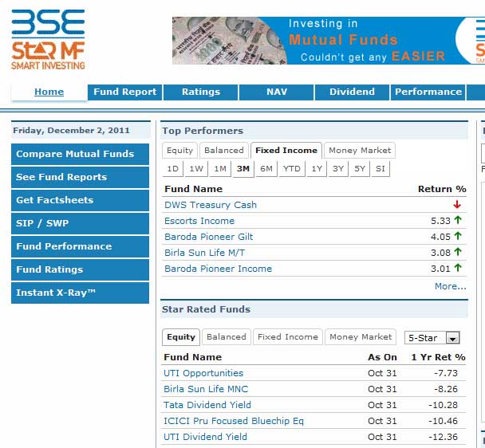Click the -7.73 return for UTI Opportunities
The width and height of the screenshot is (485, 448).
(446, 373)
